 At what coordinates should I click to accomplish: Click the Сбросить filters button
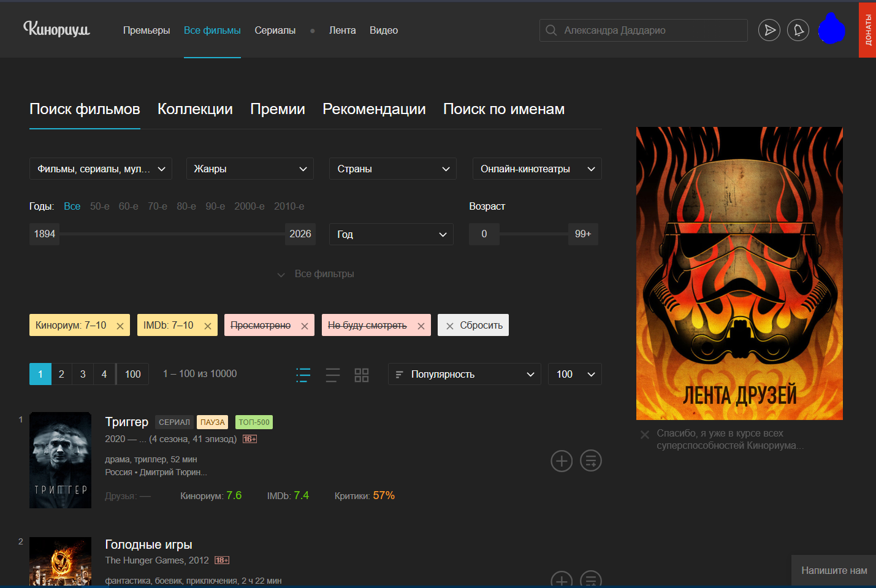coord(473,325)
